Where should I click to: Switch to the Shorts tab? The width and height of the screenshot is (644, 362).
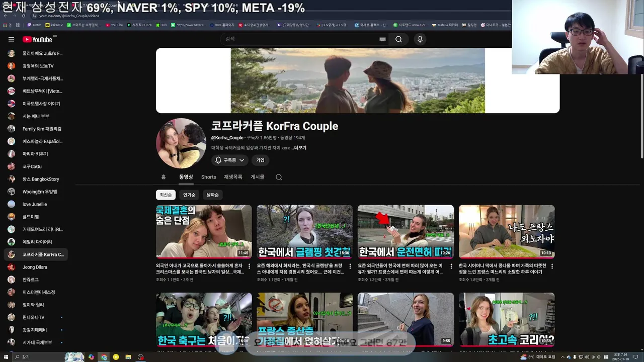(209, 177)
